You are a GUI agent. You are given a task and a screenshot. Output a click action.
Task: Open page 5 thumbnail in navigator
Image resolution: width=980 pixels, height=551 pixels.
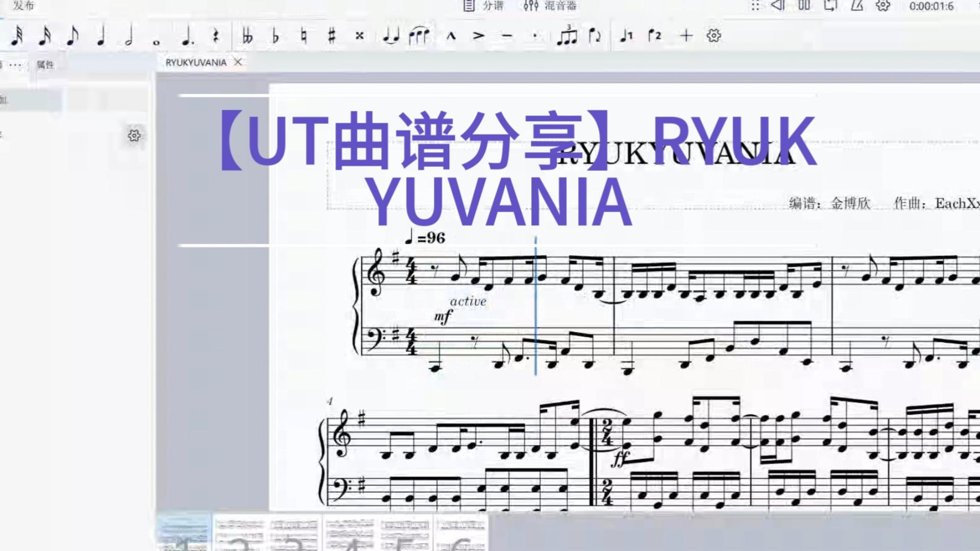pos(405,533)
